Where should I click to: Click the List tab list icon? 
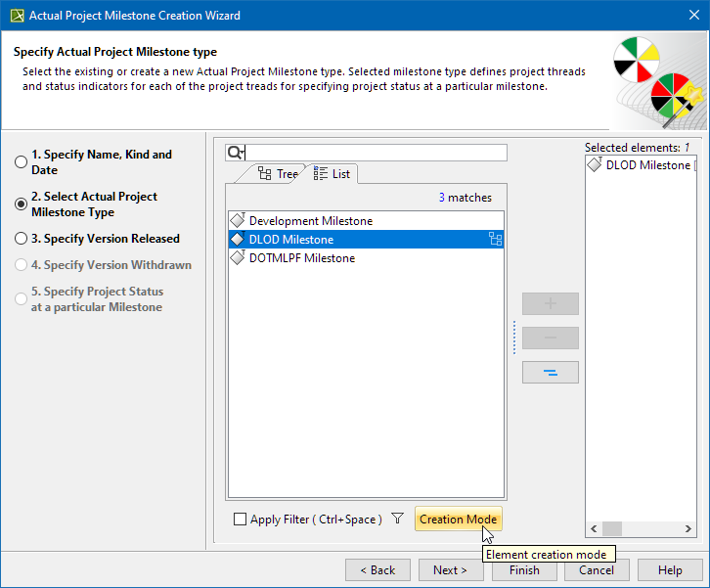[321, 173]
